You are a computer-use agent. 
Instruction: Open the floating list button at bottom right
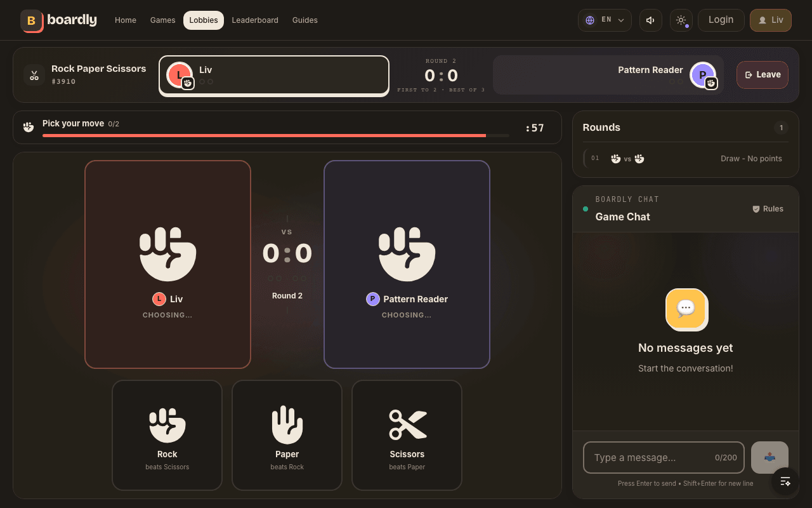pos(785,481)
